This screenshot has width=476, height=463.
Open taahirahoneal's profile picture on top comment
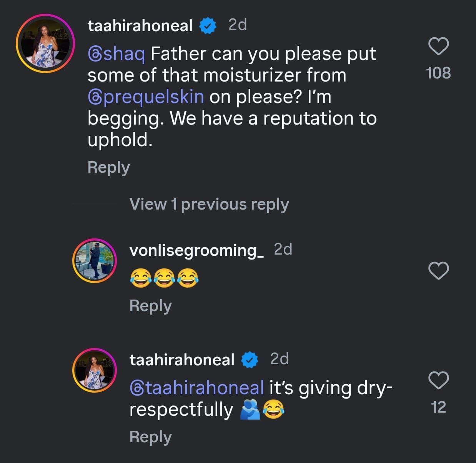tap(45, 43)
